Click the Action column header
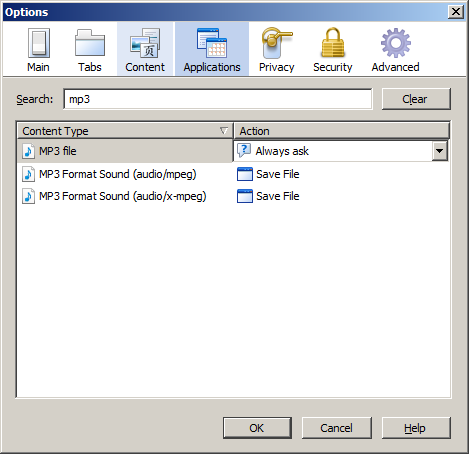The height and width of the screenshot is (454, 469). tap(342, 131)
